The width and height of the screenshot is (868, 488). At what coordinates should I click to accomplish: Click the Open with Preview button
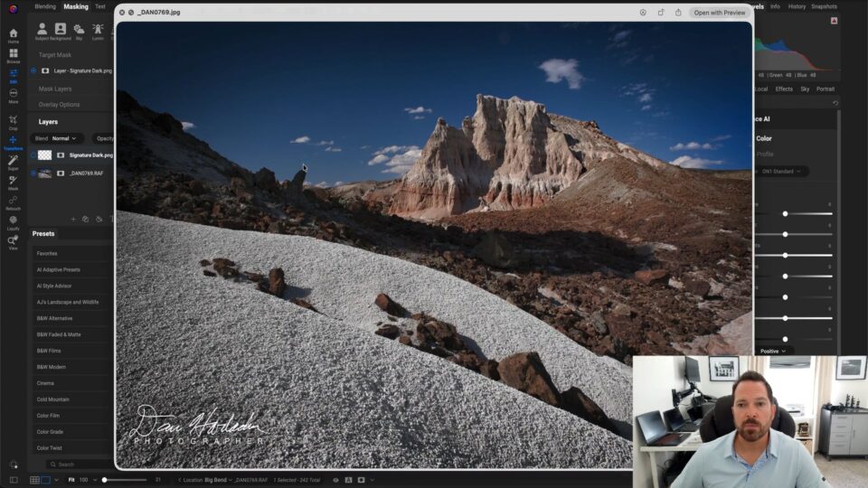pos(719,12)
